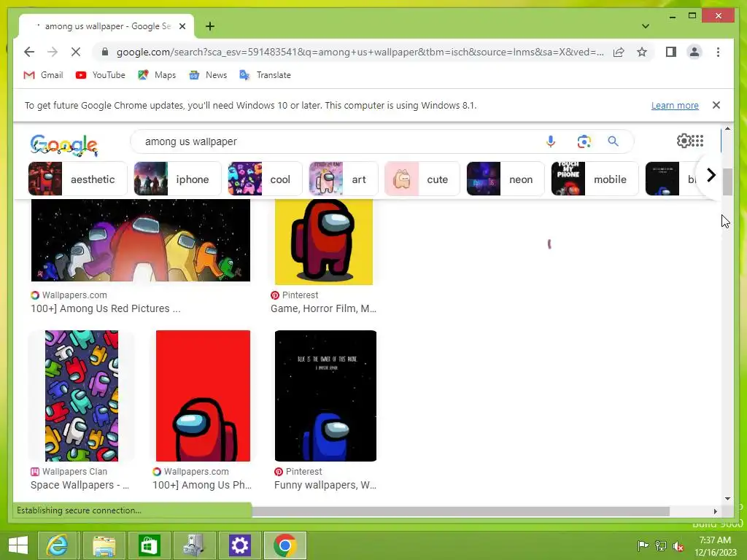
Task: Click the horizontal scrollbar thumb
Action: point(461,511)
